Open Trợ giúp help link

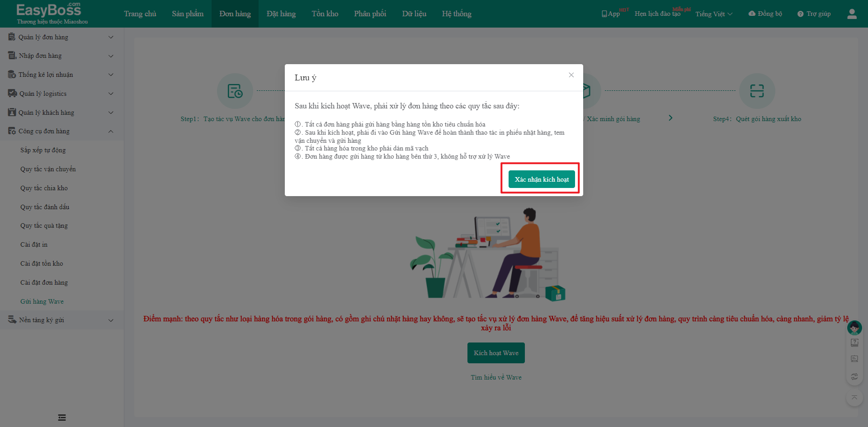click(814, 14)
